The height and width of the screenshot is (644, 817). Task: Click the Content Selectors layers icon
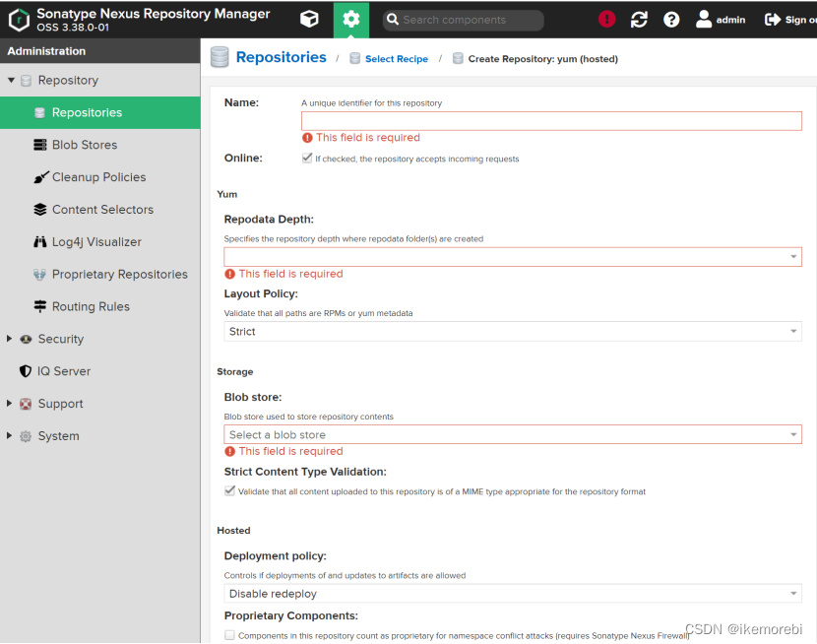[40, 210]
